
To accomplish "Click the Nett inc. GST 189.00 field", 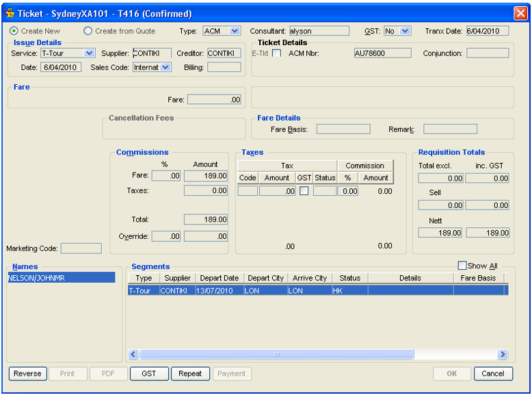I will (x=488, y=233).
